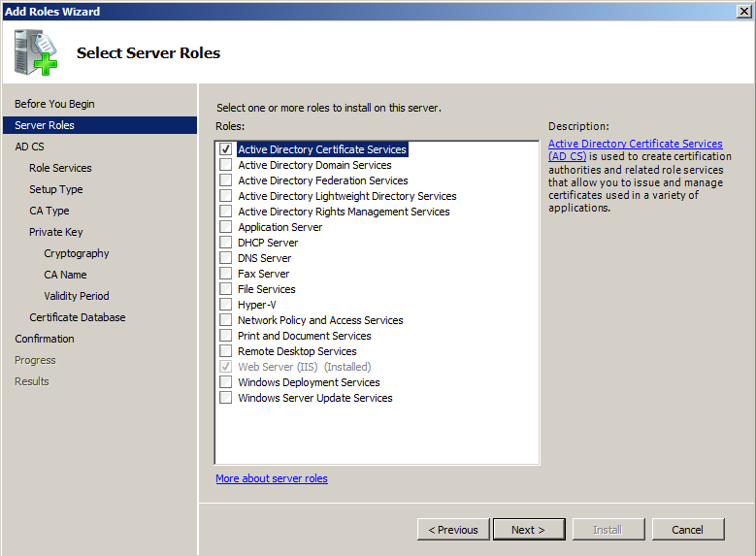Enable the Active Directory Domain Services role
This screenshot has height=556, width=756.
click(x=226, y=165)
